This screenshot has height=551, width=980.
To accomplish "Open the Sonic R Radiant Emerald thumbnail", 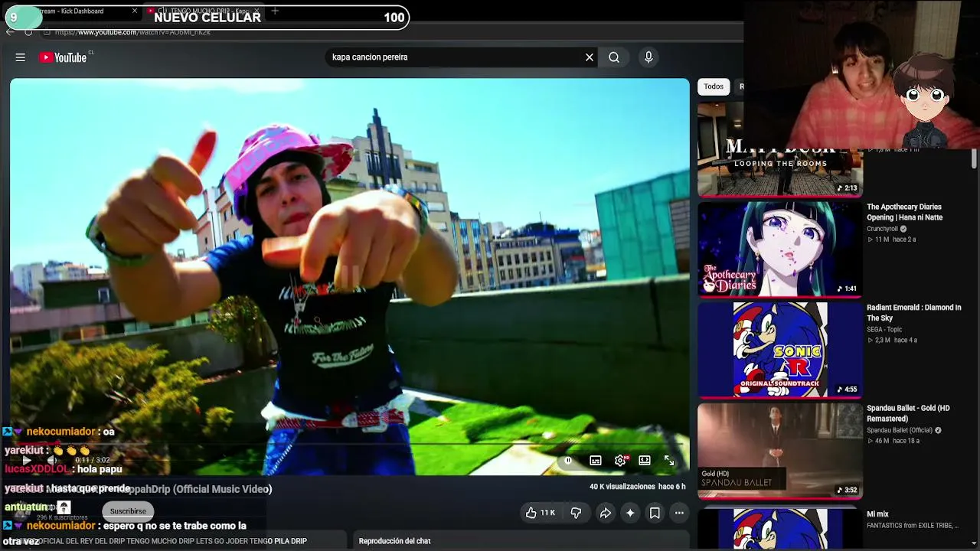I will click(x=780, y=350).
